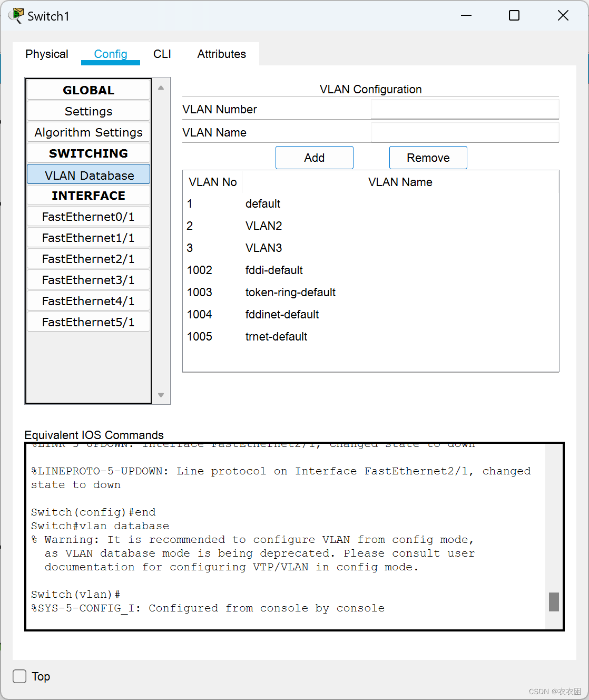Click the Switch(vlan)# prompt line
The width and height of the screenshot is (589, 700).
click(76, 594)
